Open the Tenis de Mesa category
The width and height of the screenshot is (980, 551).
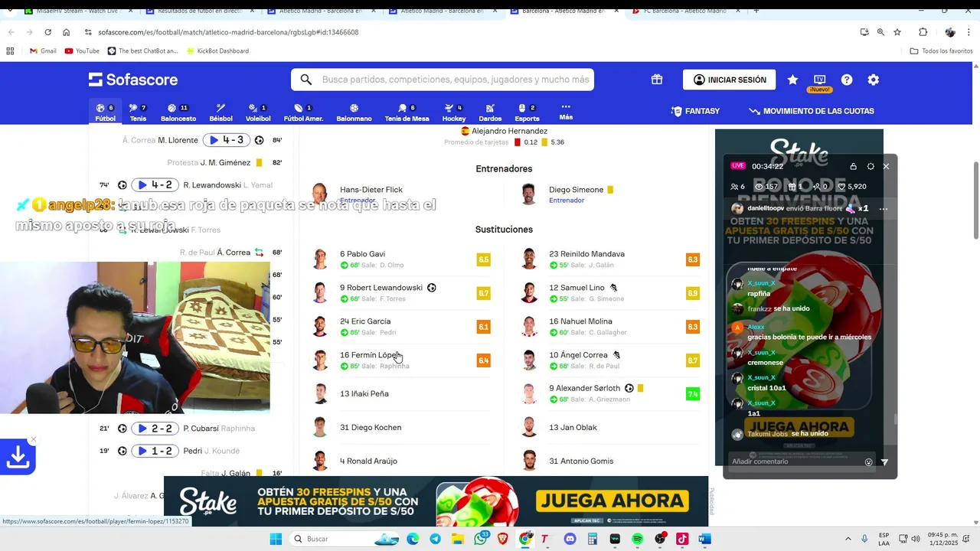pyautogui.click(x=407, y=112)
